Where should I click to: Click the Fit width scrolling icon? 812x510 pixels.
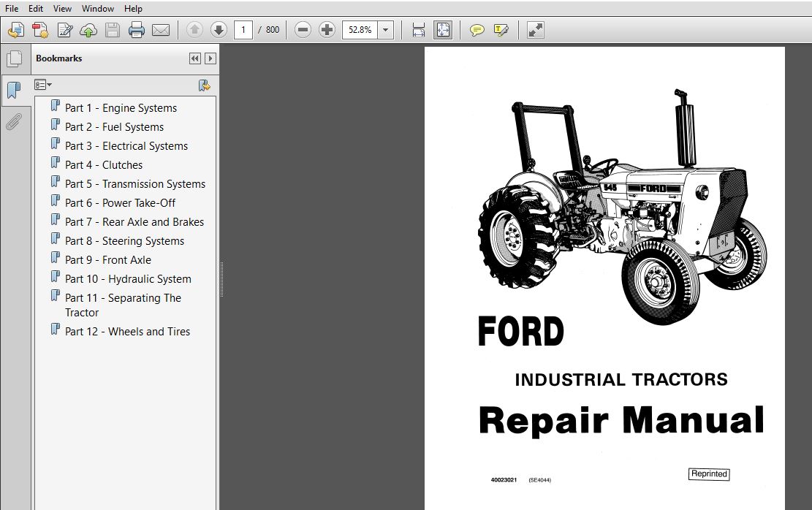(419, 30)
